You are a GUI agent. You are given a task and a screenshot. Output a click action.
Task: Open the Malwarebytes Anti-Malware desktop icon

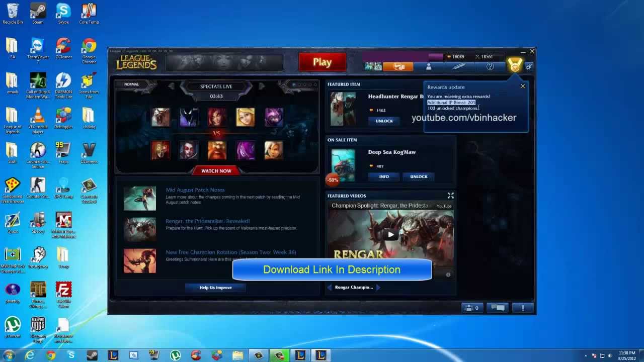[x=63, y=225]
